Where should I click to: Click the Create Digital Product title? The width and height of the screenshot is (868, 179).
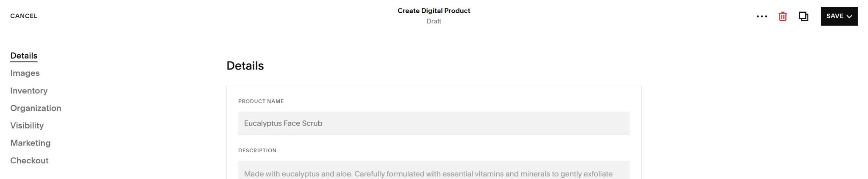434,11
